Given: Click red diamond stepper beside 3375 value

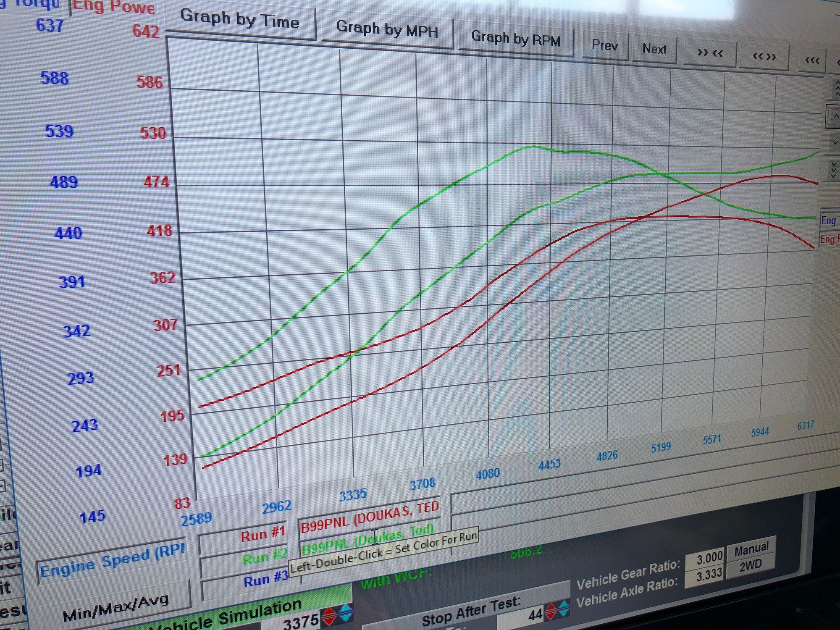Looking at the screenshot, I should pyautogui.click(x=329, y=617).
